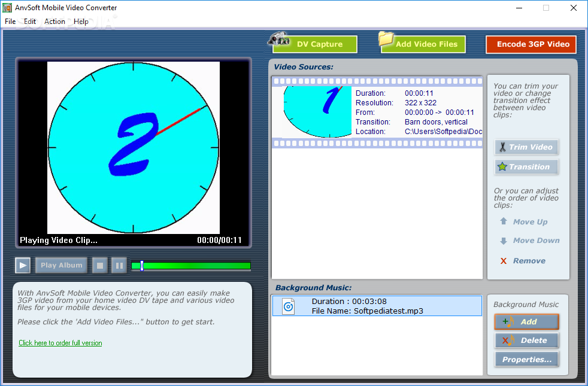Click the up arrow icon beside Move Up
The height and width of the screenshot is (386, 588).
point(504,221)
